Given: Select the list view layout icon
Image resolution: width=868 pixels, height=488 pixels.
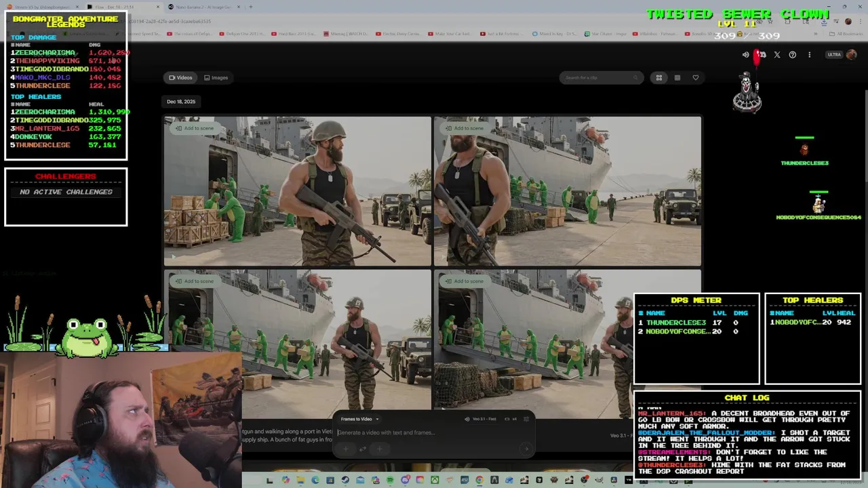Looking at the screenshot, I should (x=677, y=77).
